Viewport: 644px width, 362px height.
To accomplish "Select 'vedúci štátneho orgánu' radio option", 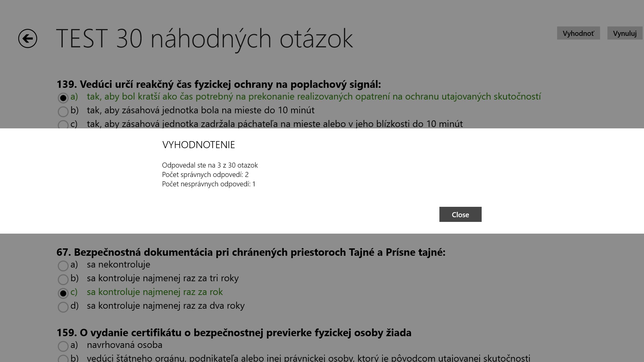I will coord(63,359).
